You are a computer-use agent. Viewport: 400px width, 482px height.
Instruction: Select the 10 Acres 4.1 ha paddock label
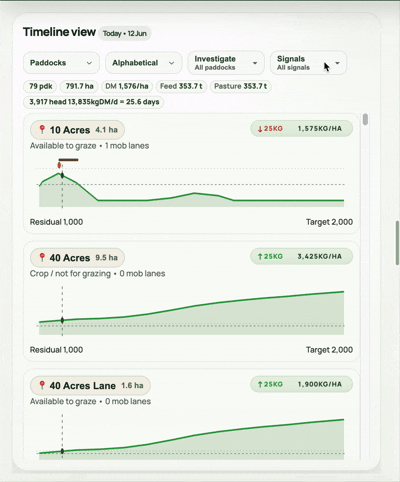(x=77, y=130)
